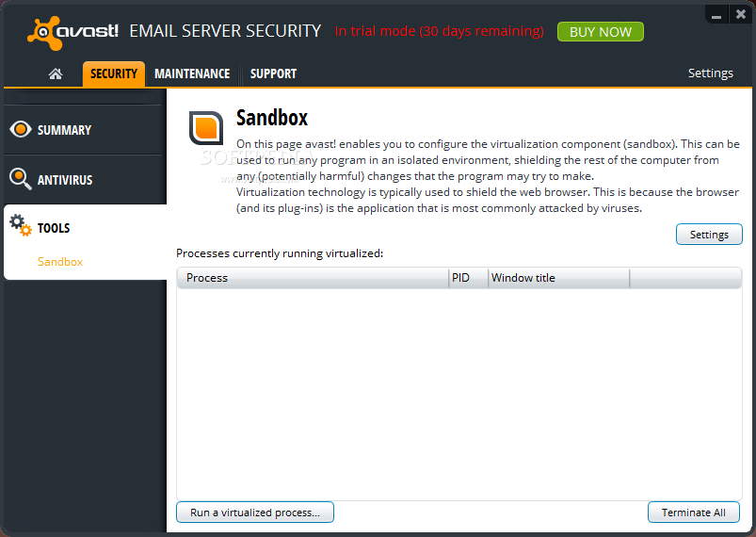The image size is (756, 537).
Task: Click the Summary eye icon
Action: click(x=21, y=129)
